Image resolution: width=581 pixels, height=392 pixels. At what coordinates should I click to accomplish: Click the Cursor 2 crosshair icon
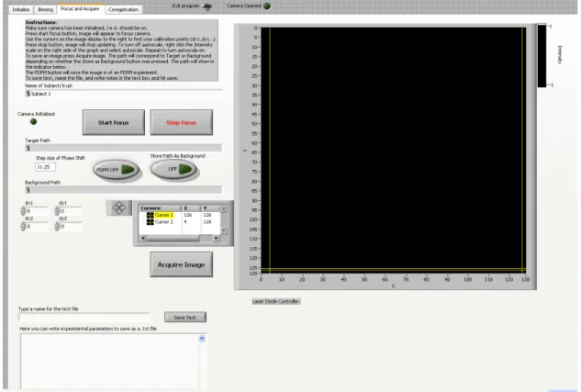pyautogui.click(x=150, y=221)
